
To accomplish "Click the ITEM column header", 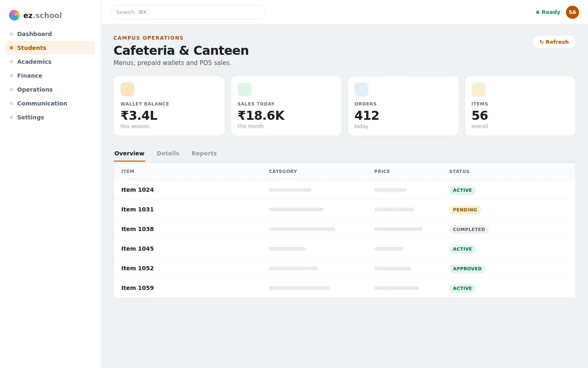I will pyautogui.click(x=128, y=171).
